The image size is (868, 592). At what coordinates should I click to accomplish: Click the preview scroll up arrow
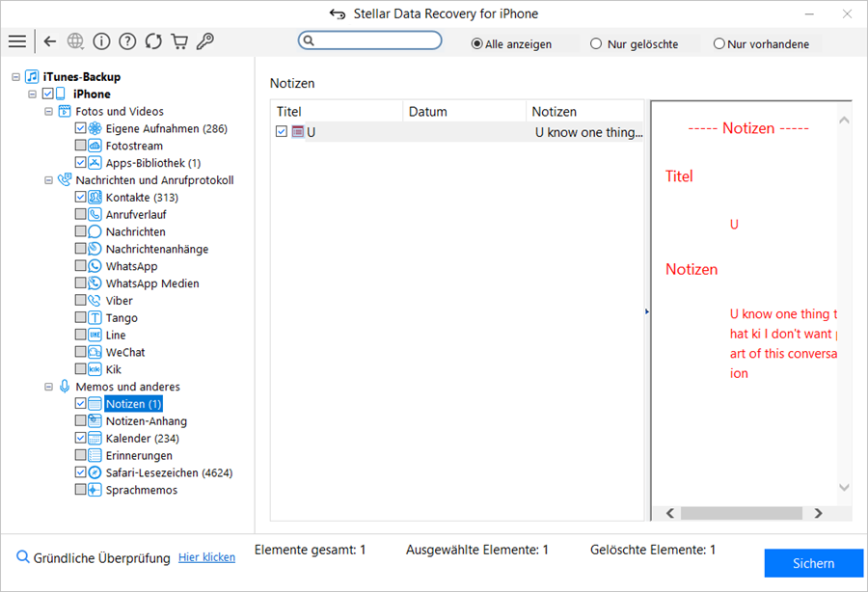tap(844, 120)
